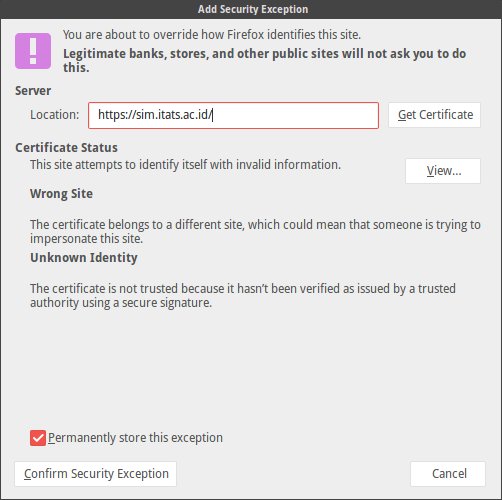The image size is (502, 500).
Task: Click the Get Certificate button
Action: click(434, 115)
